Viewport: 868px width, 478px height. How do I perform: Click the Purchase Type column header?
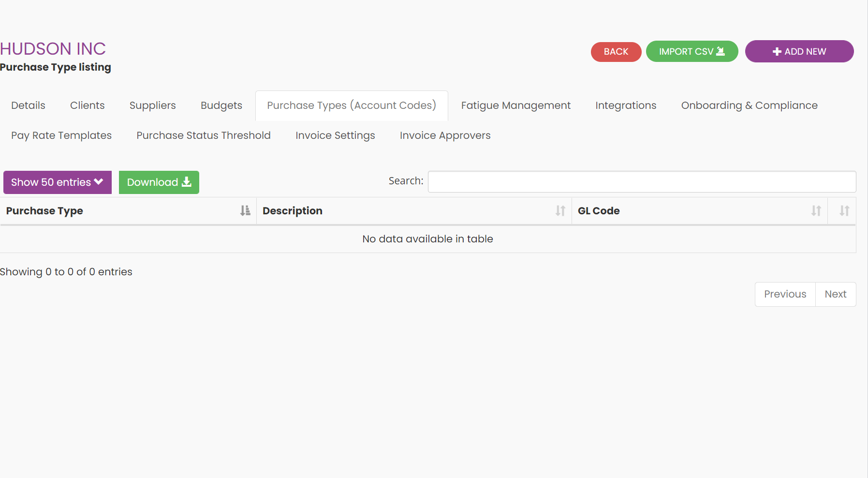[x=128, y=211]
